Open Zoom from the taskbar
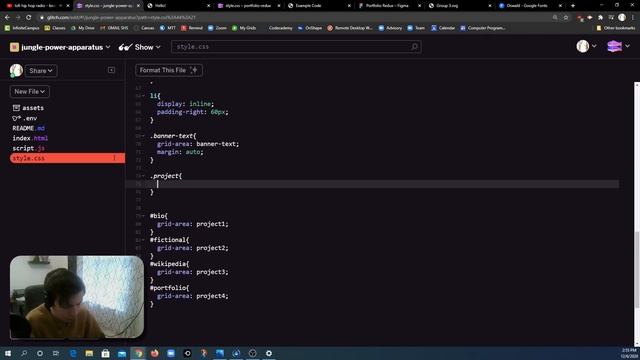The height and width of the screenshot is (360, 640). pos(171,353)
